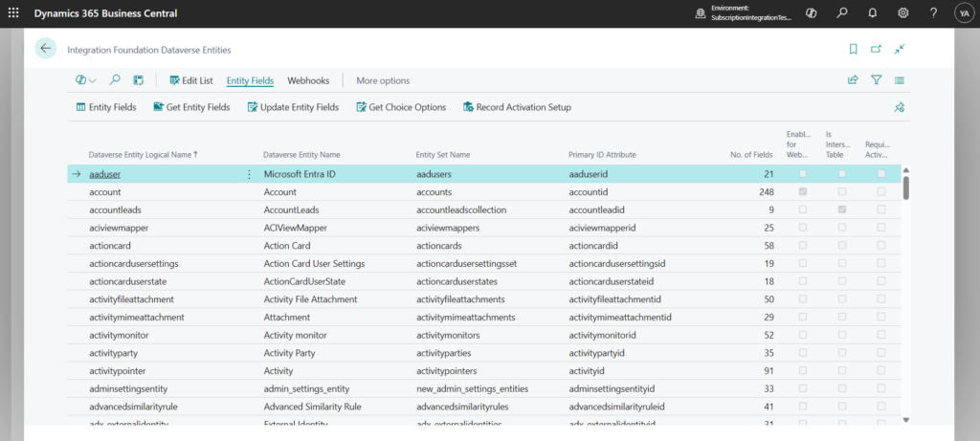The height and width of the screenshot is (441, 980).
Task: Toggle Require Activation checkbox for aaduser row
Action: (x=880, y=174)
